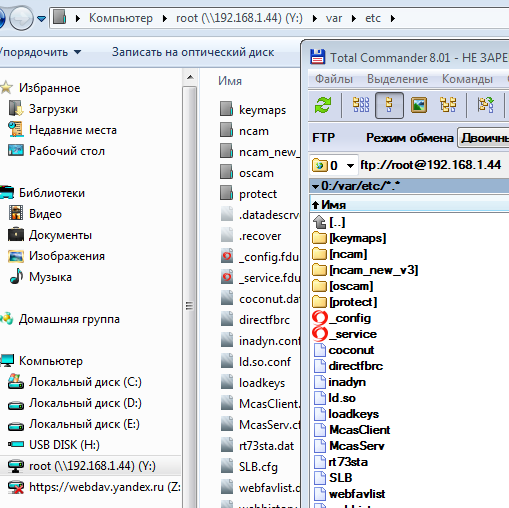Open Файлы menu in Total Commander
This screenshot has height=508, width=509.
(334, 79)
